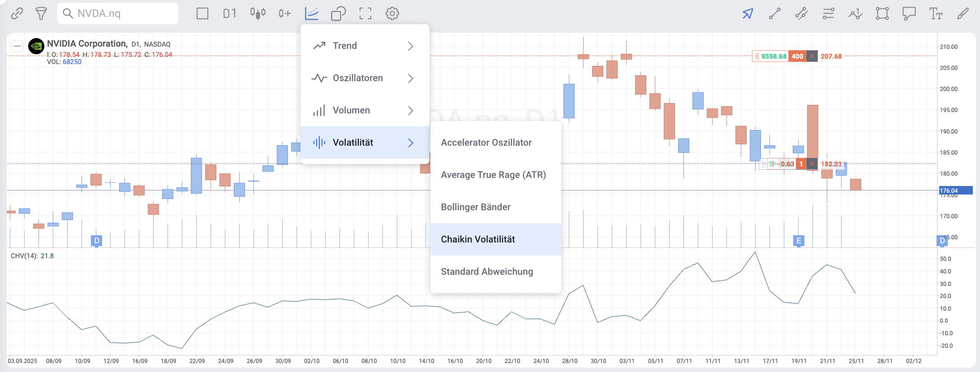Switch to fullscreen with corners icon
This screenshot has width=980, height=372.
click(x=365, y=13)
